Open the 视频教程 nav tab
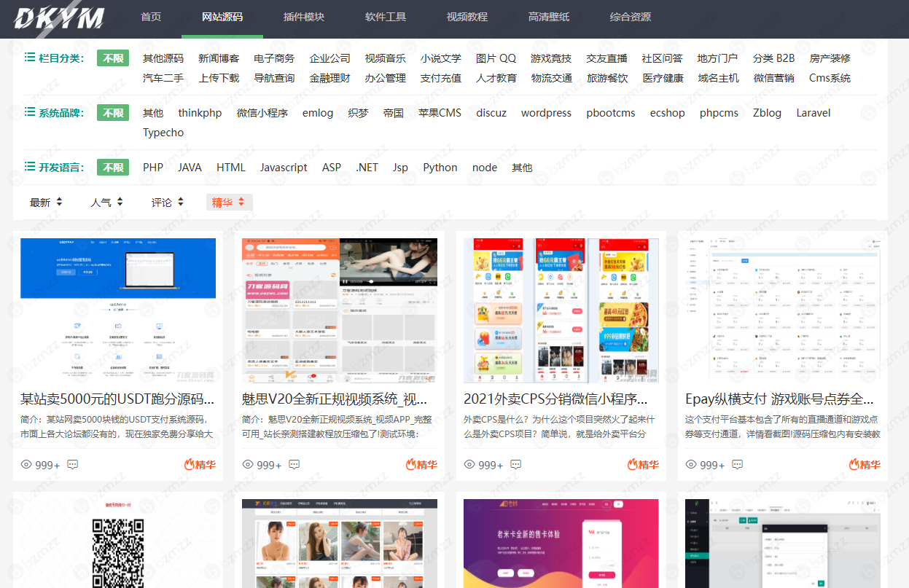 pos(467,17)
